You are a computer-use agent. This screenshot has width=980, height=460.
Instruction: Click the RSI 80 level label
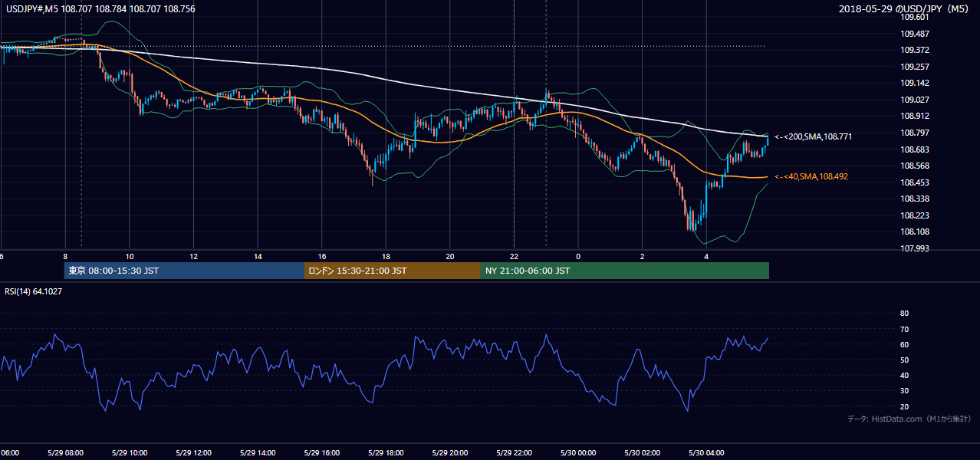click(x=904, y=314)
